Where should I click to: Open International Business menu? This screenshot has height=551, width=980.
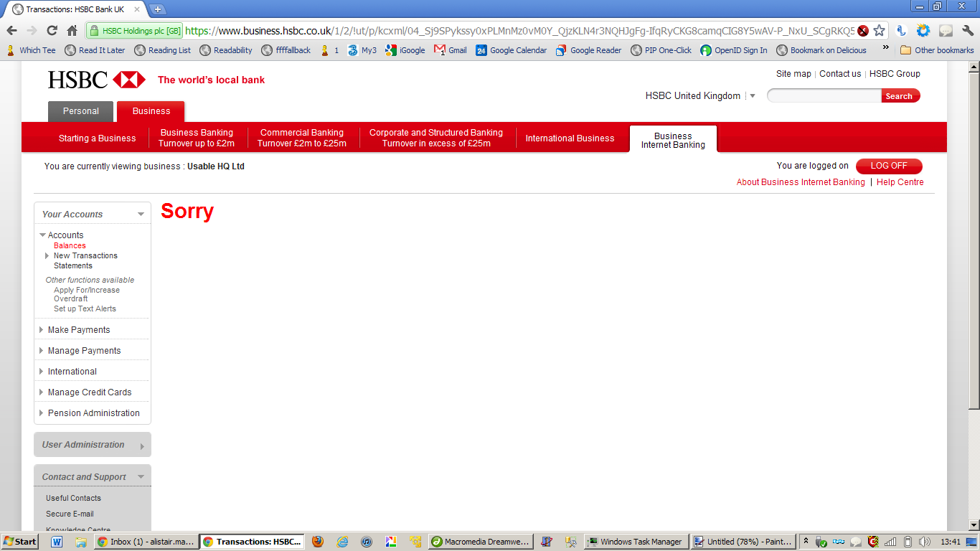(x=570, y=138)
